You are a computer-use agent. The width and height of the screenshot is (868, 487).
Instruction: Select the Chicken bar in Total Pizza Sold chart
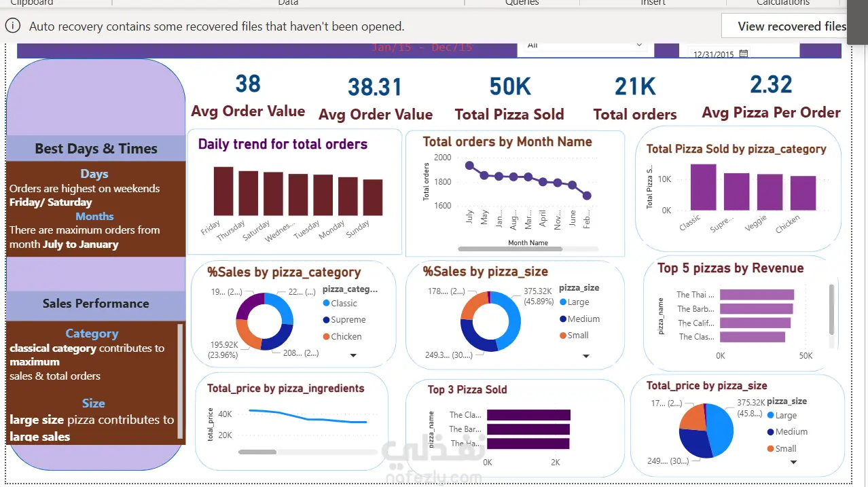pos(803,194)
